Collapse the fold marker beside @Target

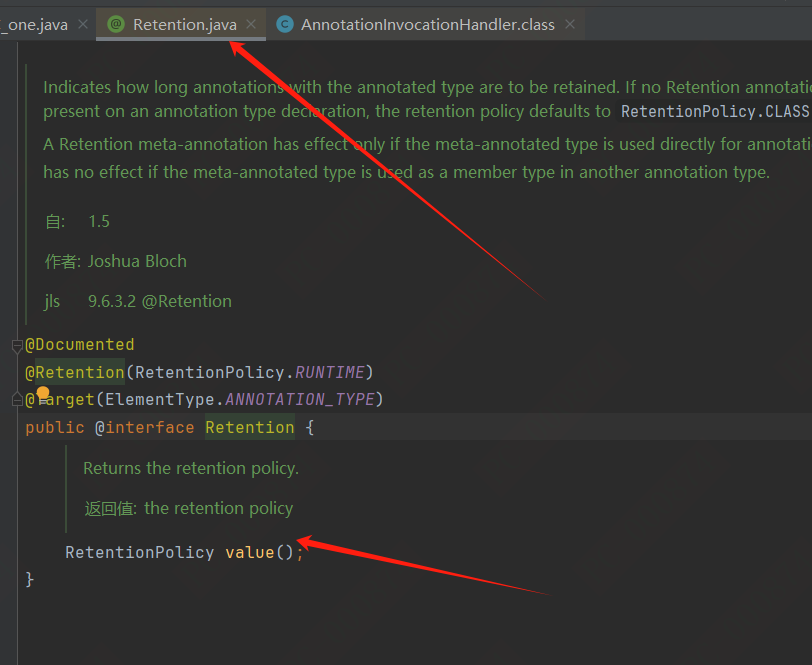point(17,400)
